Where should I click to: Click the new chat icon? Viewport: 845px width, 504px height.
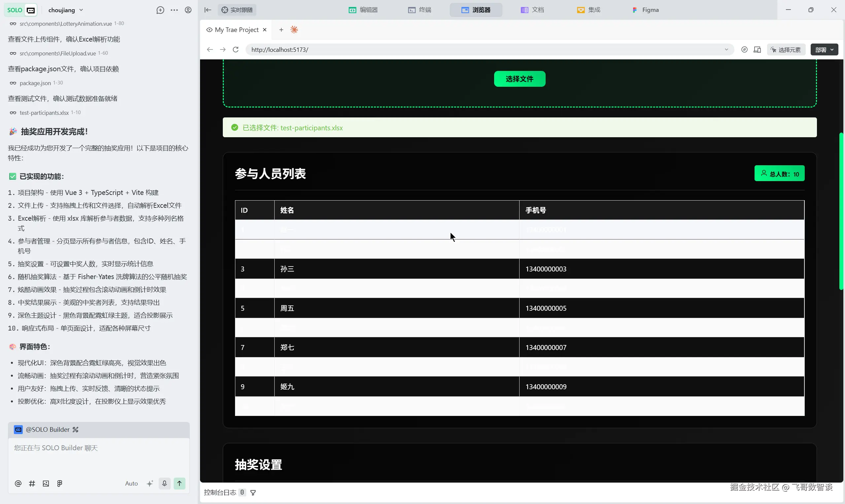tap(160, 10)
